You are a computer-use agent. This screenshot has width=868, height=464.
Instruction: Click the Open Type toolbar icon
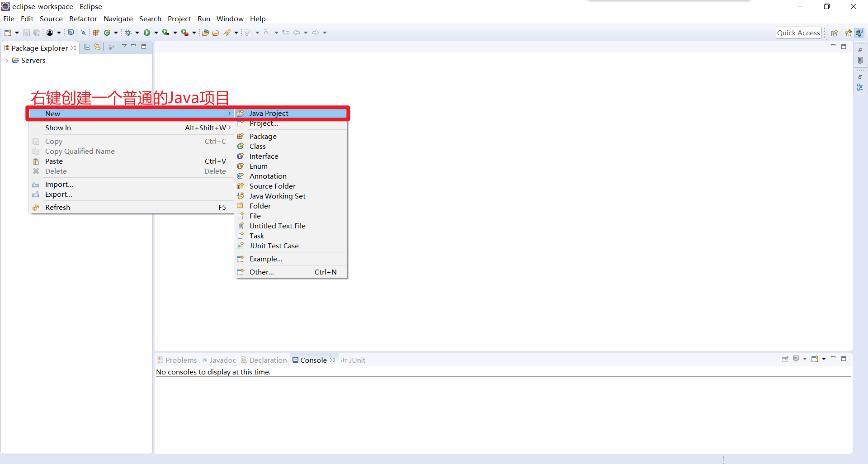click(205, 33)
